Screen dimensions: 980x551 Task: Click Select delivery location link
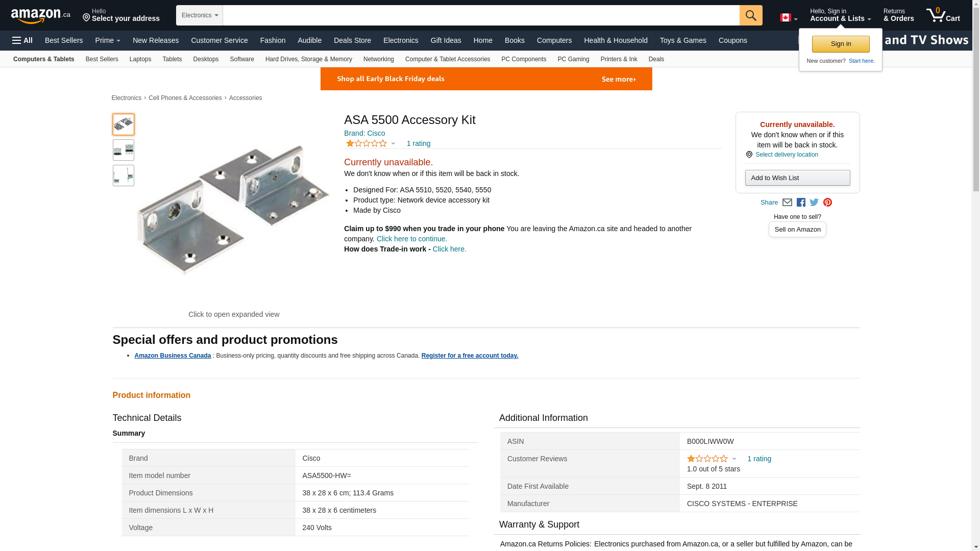(786, 155)
